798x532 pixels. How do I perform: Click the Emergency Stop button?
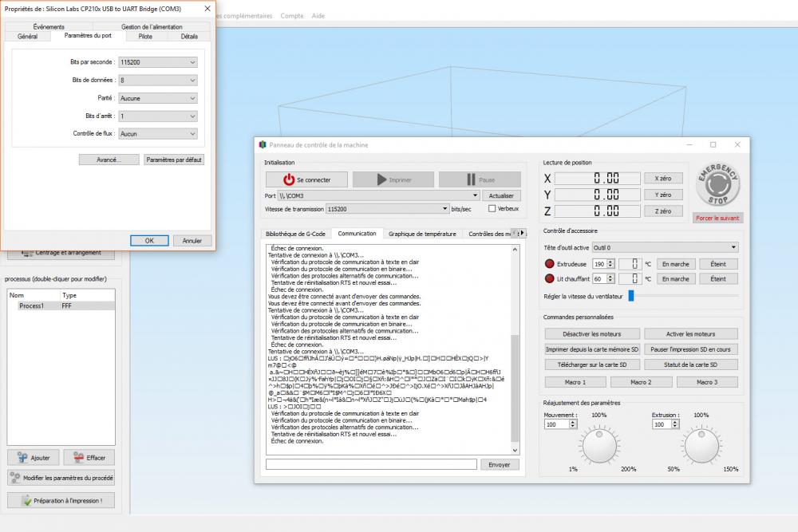point(717,184)
